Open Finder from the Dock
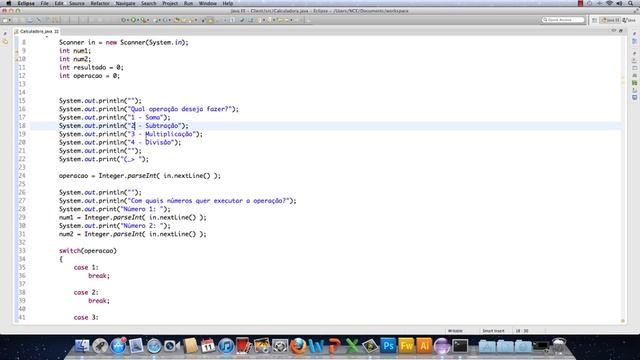This screenshot has width=640, height=360. pos(82,346)
